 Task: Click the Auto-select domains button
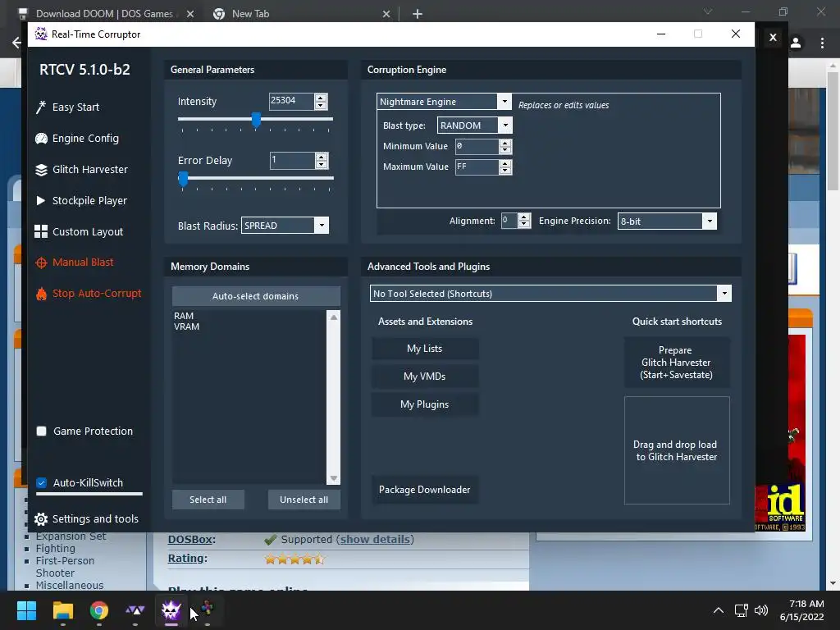coord(256,296)
